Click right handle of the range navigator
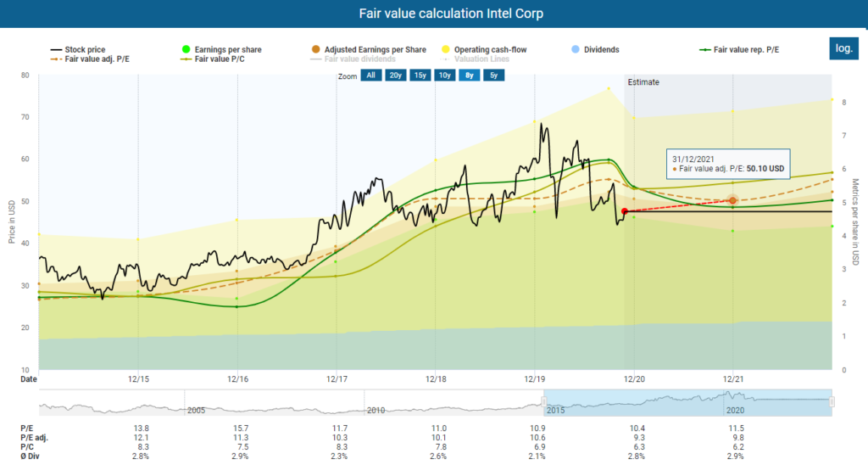Image resolution: width=868 pixels, height=465 pixels. point(832,402)
